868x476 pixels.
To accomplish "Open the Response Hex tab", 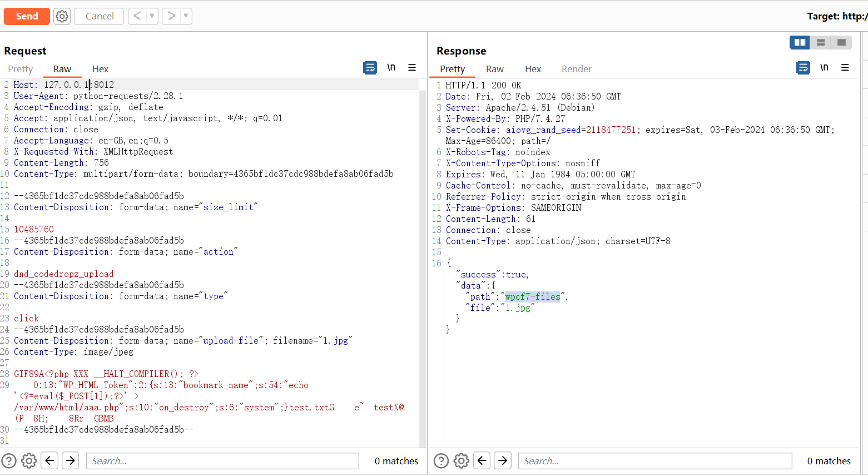I will 533,69.
